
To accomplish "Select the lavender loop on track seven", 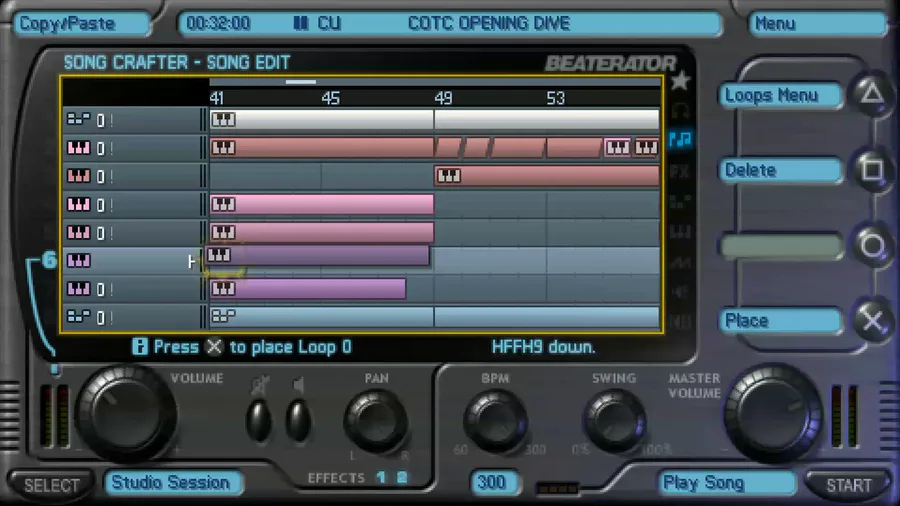I will [x=308, y=289].
